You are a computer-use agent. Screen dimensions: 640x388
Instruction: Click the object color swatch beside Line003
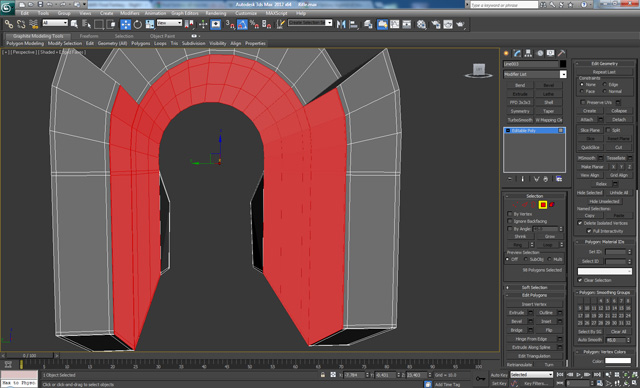(563, 64)
